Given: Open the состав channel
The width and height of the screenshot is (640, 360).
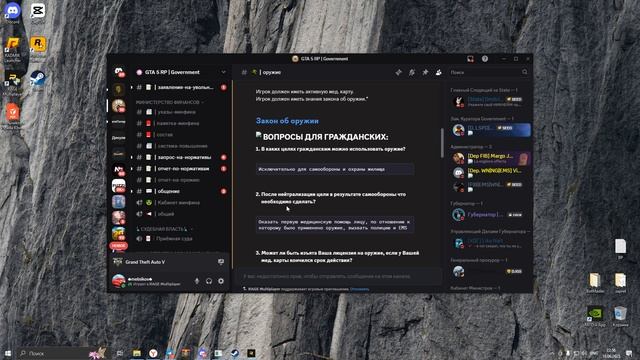Looking at the screenshot, I should (x=181, y=135).
